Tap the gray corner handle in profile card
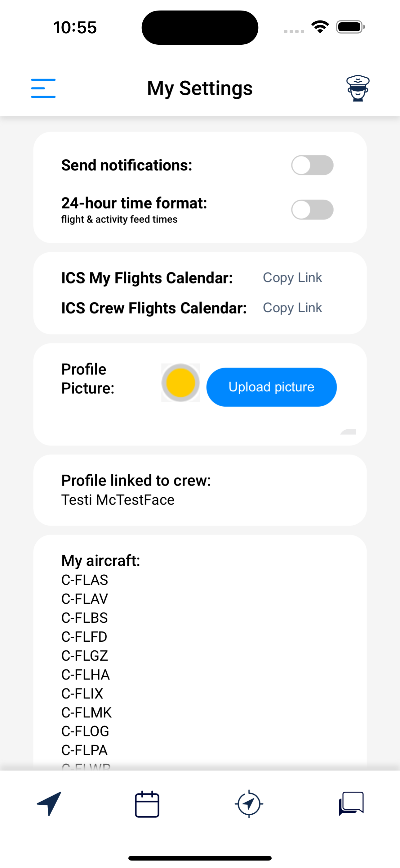The image size is (400, 868). (348, 432)
